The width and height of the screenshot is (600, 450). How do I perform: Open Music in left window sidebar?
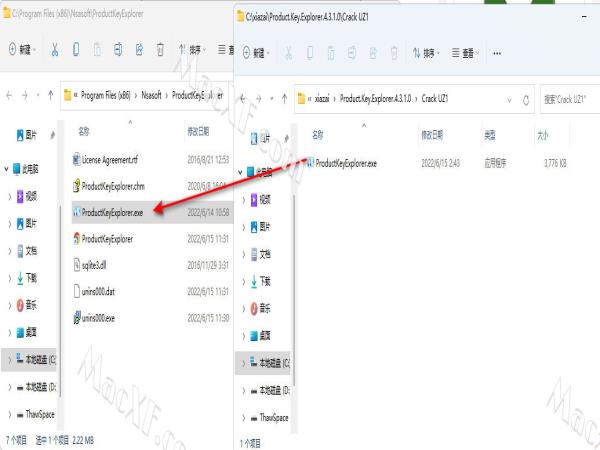click(27, 305)
